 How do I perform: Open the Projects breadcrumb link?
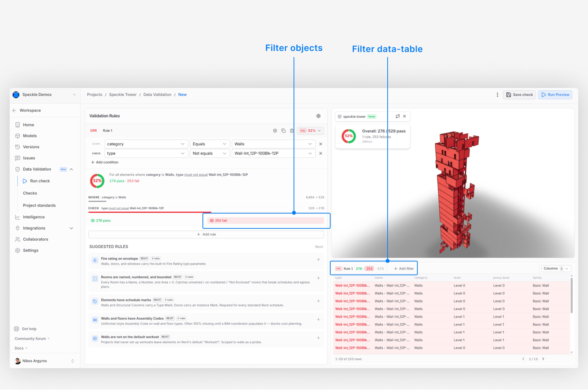(94, 95)
